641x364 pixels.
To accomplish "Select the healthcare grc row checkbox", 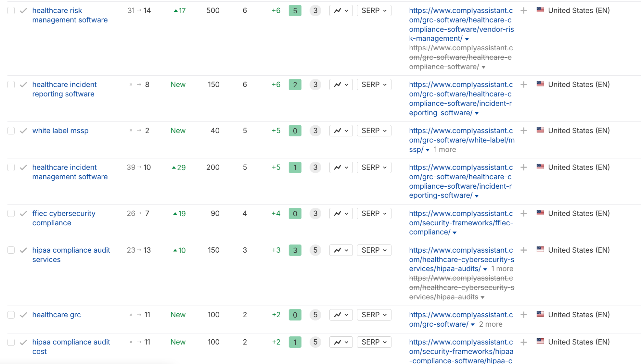I will [11, 315].
